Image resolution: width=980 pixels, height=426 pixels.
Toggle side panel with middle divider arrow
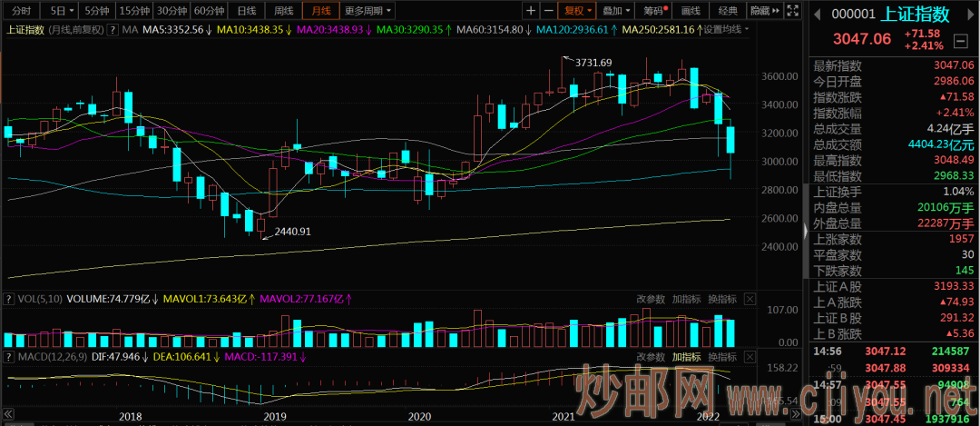[805, 233]
